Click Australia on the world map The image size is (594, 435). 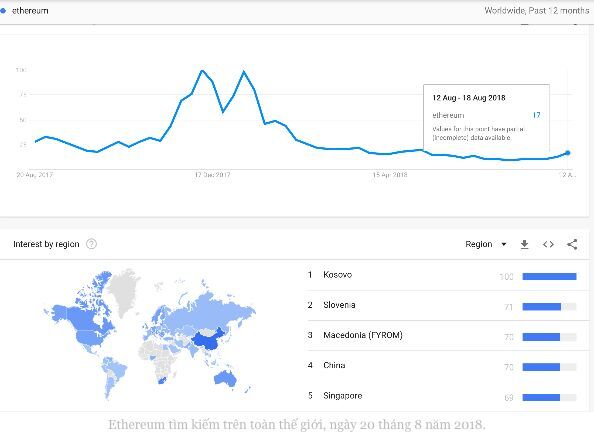click(x=225, y=377)
